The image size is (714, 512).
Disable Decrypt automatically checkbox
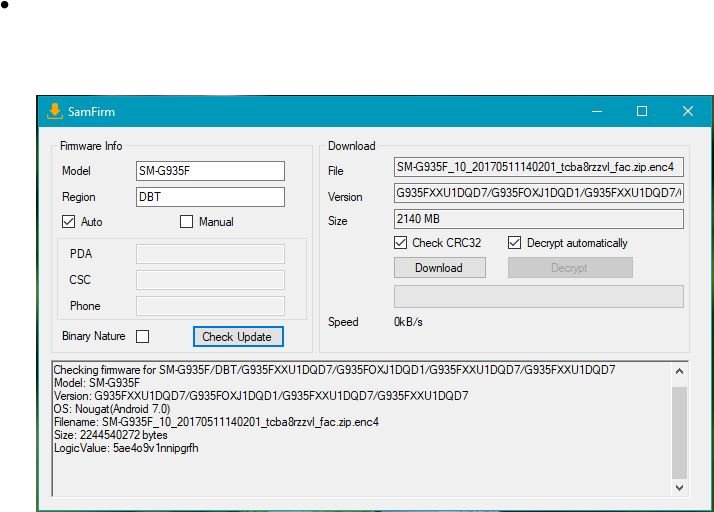(514, 243)
